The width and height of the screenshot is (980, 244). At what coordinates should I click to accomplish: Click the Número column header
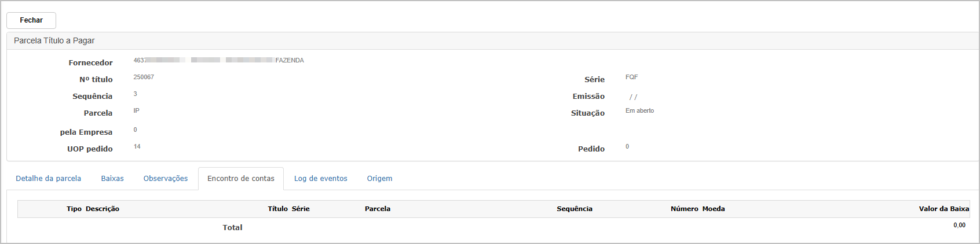(x=685, y=209)
